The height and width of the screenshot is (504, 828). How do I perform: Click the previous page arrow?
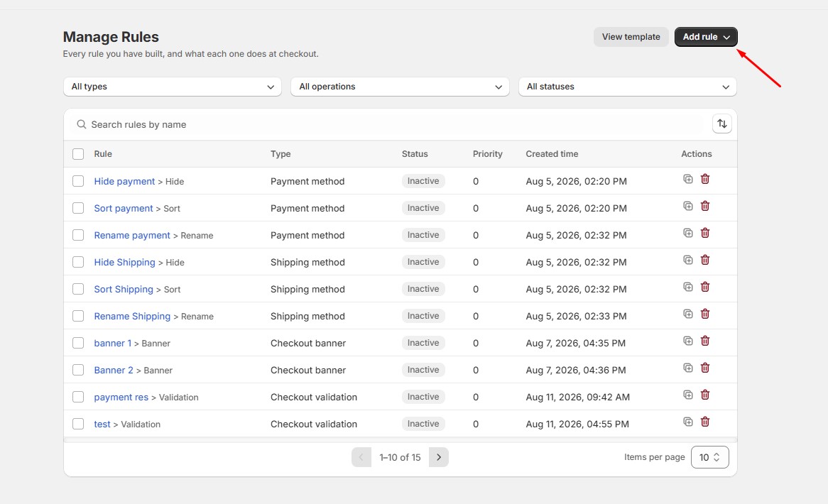[x=361, y=457]
